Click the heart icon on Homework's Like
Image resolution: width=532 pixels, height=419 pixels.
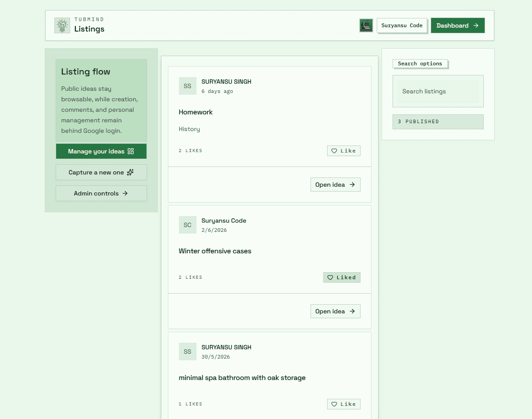tap(334, 151)
